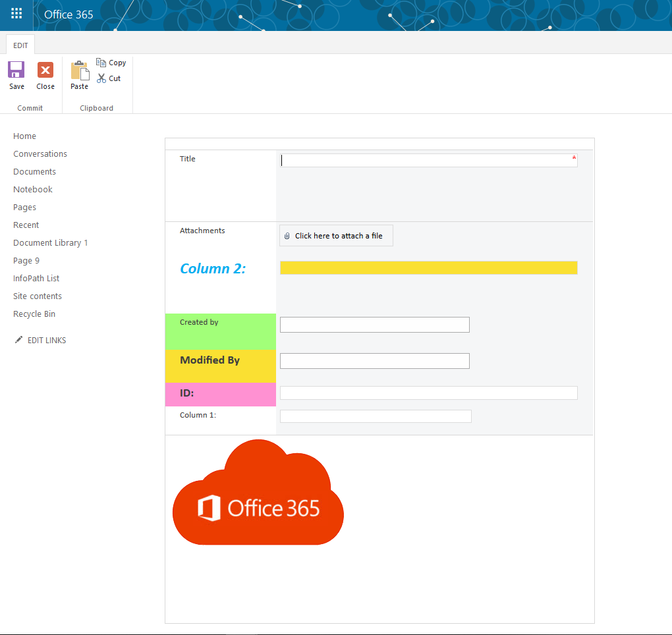Open the Notebook navigation link

(x=33, y=190)
